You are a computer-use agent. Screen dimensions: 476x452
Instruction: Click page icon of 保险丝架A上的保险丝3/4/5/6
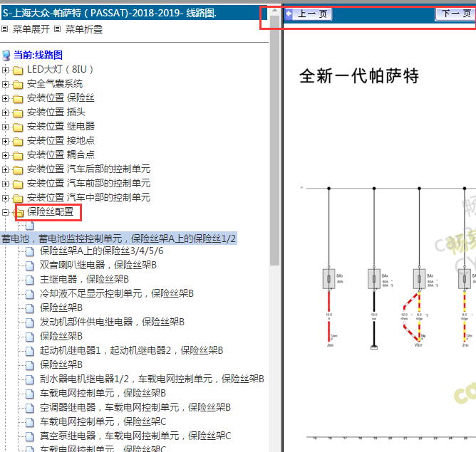[30, 251]
